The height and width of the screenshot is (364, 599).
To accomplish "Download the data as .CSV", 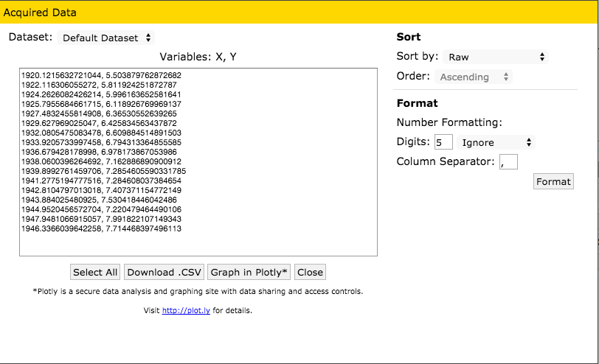I will click(x=165, y=272).
